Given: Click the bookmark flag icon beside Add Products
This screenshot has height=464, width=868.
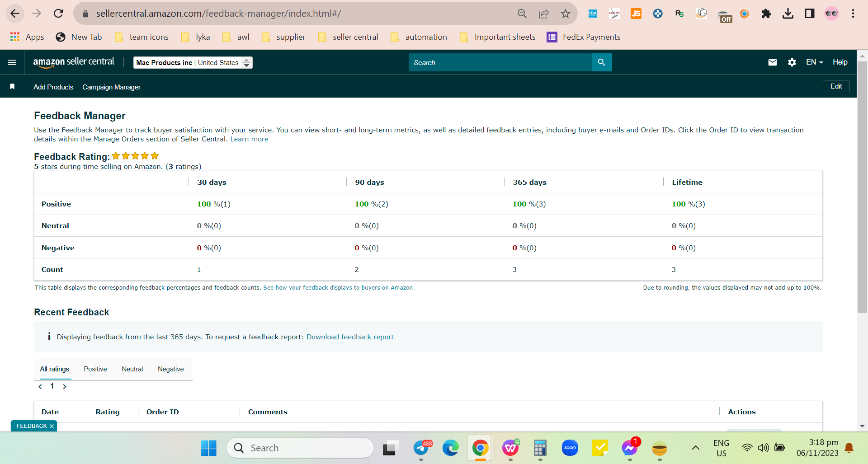Looking at the screenshot, I should [x=12, y=86].
